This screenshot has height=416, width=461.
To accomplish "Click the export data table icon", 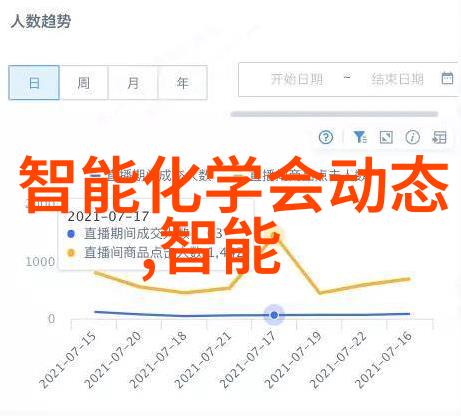I will [439, 137].
